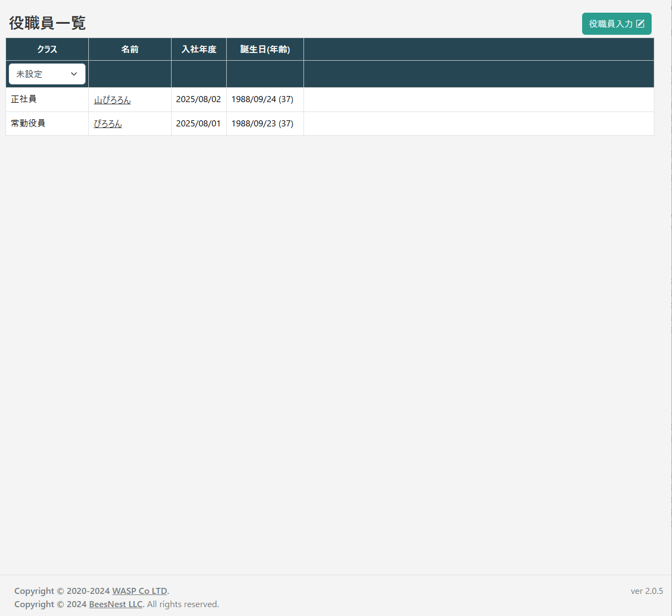Image resolution: width=672 pixels, height=616 pixels.
Task: Click the 役職員一覧 page heading
Action: click(47, 23)
